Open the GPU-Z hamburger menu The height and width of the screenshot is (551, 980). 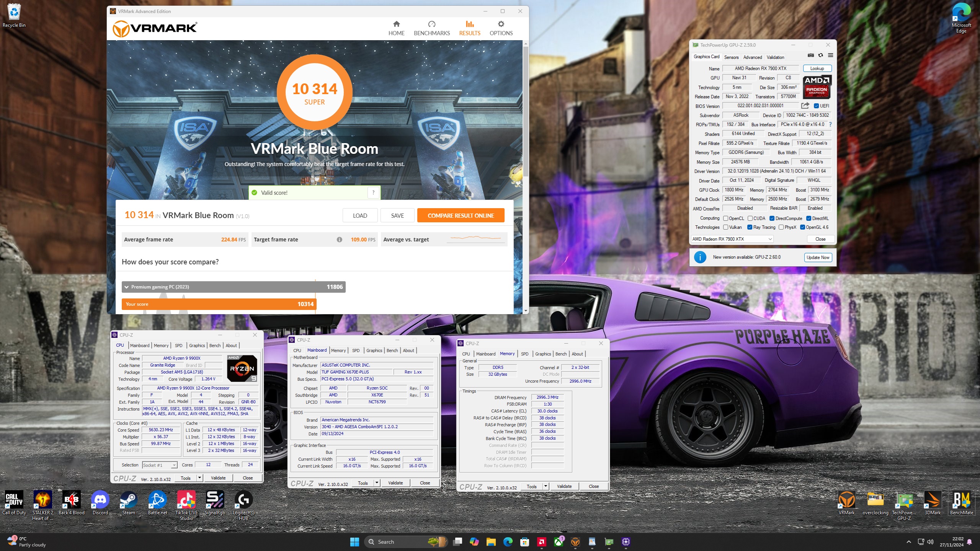click(x=830, y=55)
